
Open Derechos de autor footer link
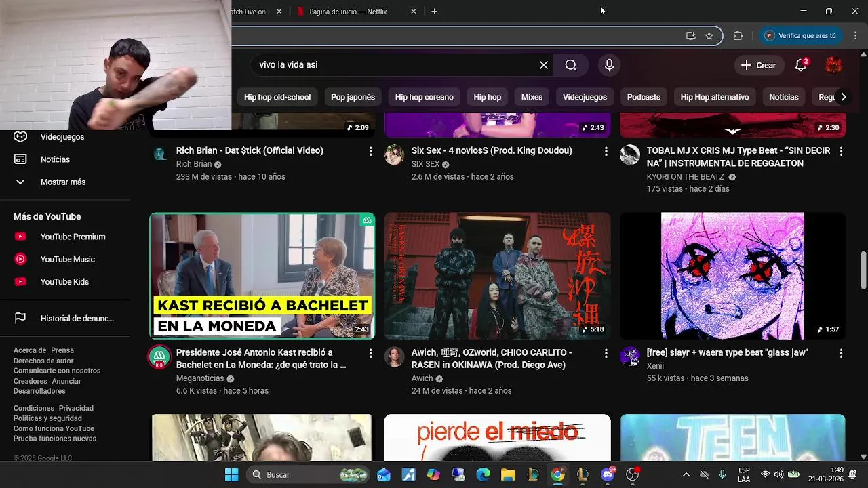[43, 361]
